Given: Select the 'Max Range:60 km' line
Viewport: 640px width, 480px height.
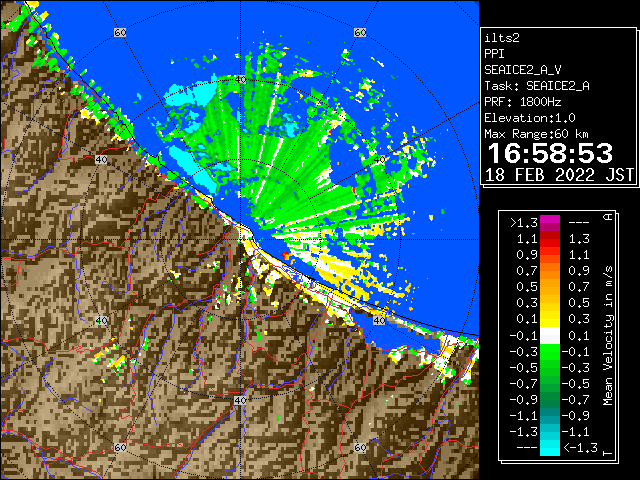Looking at the screenshot, I should click(536, 134).
